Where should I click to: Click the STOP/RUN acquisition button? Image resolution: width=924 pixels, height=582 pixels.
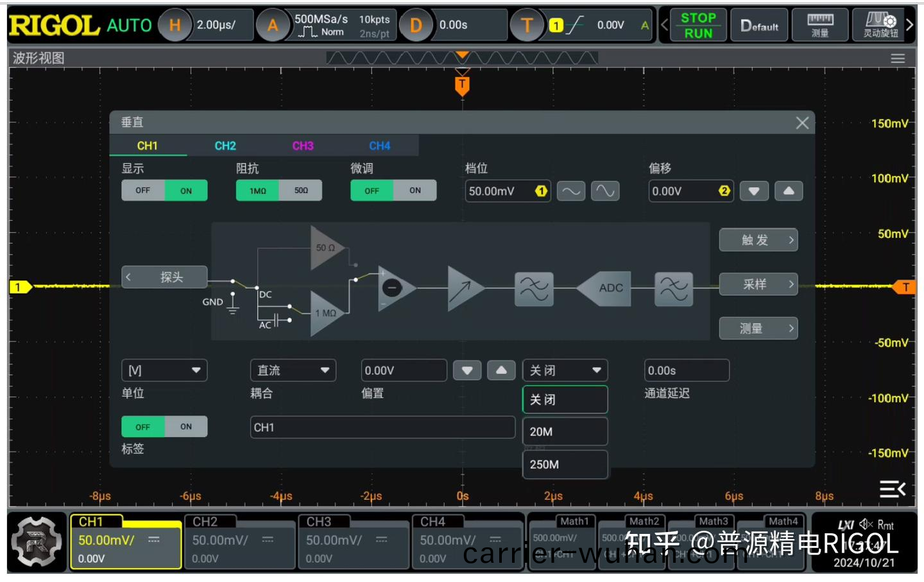pos(697,26)
